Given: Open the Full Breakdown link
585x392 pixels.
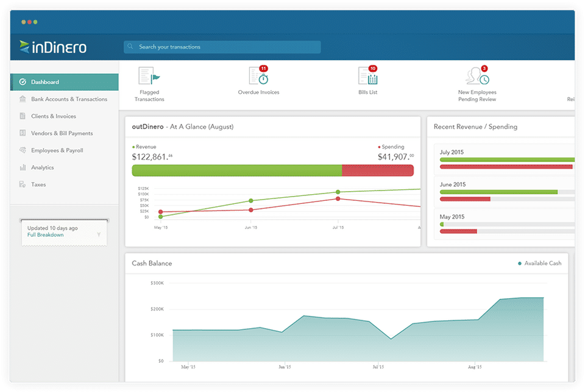Looking at the screenshot, I should (x=45, y=235).
